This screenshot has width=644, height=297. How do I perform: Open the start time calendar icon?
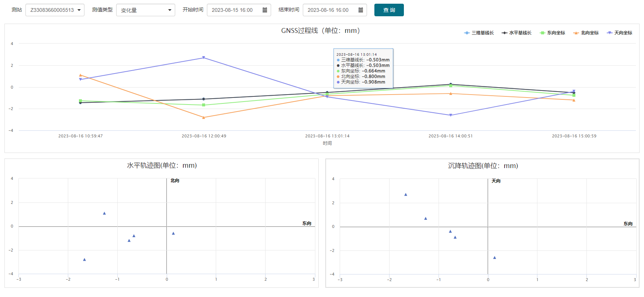264,10
